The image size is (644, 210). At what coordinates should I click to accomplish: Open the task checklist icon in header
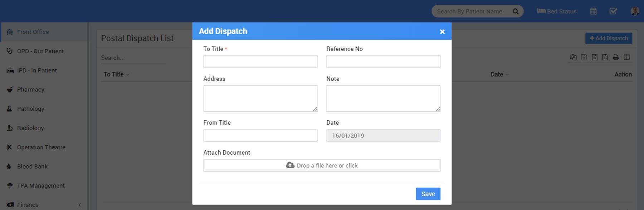613,11
